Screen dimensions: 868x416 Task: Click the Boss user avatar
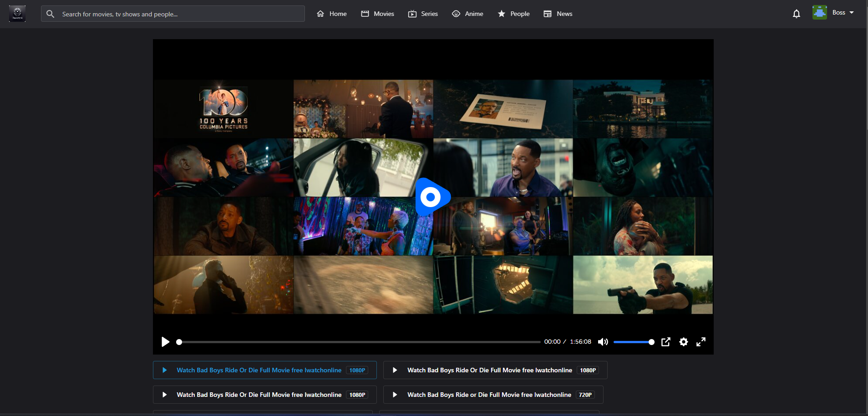(820, 12)
